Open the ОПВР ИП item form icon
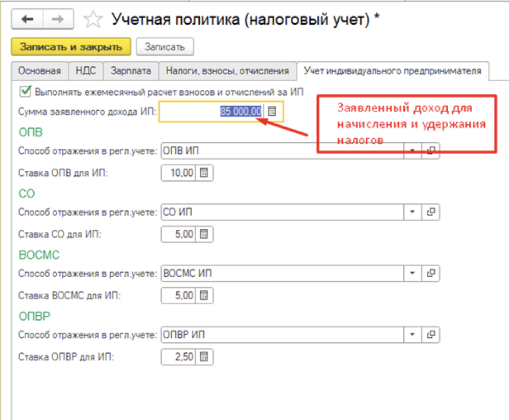 [431, 334]
